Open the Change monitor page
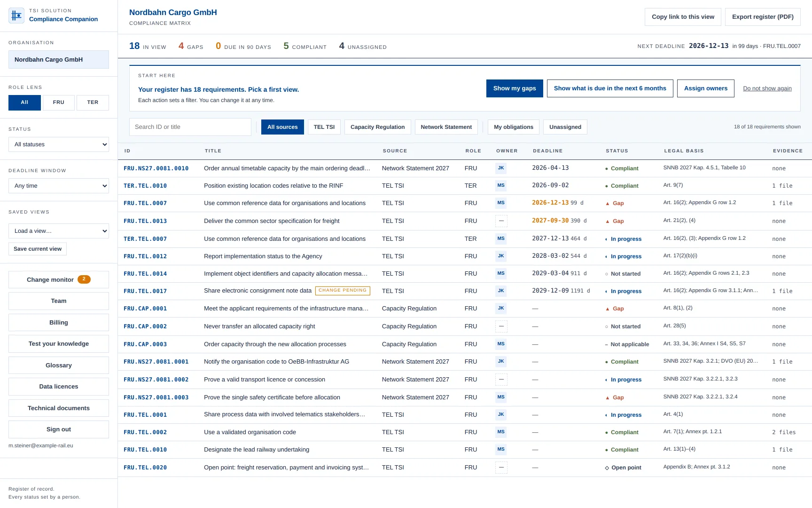This screenshot has width=812, height=508. click(x=59, y=279)
